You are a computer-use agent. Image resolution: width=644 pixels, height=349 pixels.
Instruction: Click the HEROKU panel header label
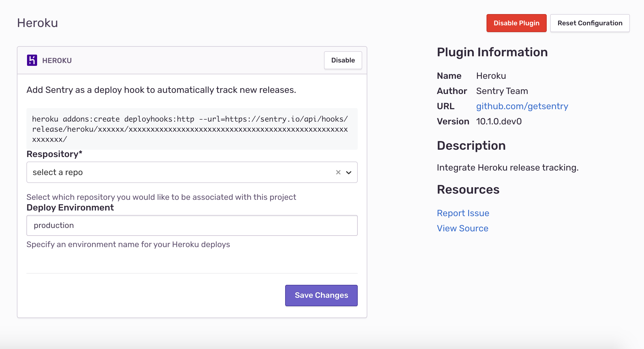57,61
